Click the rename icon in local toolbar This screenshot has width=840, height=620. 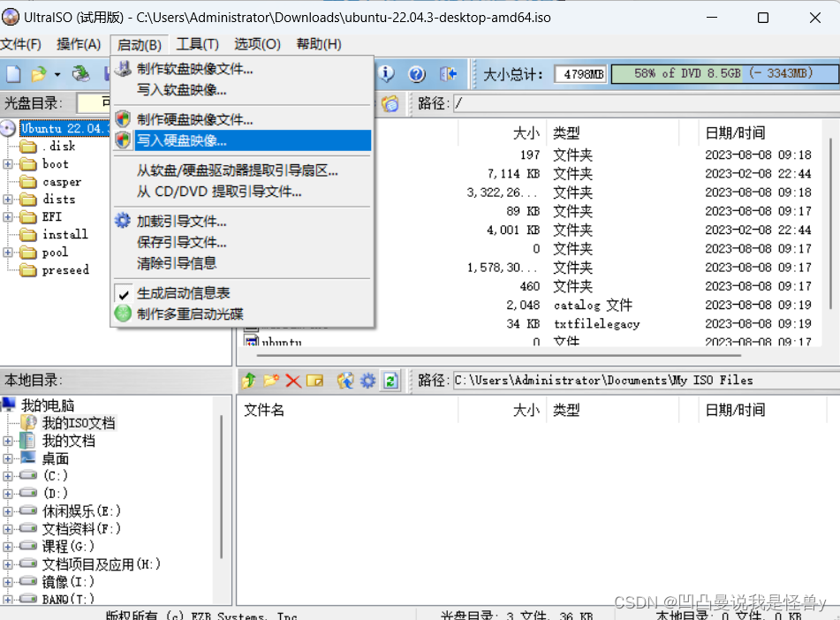(315, 381)
